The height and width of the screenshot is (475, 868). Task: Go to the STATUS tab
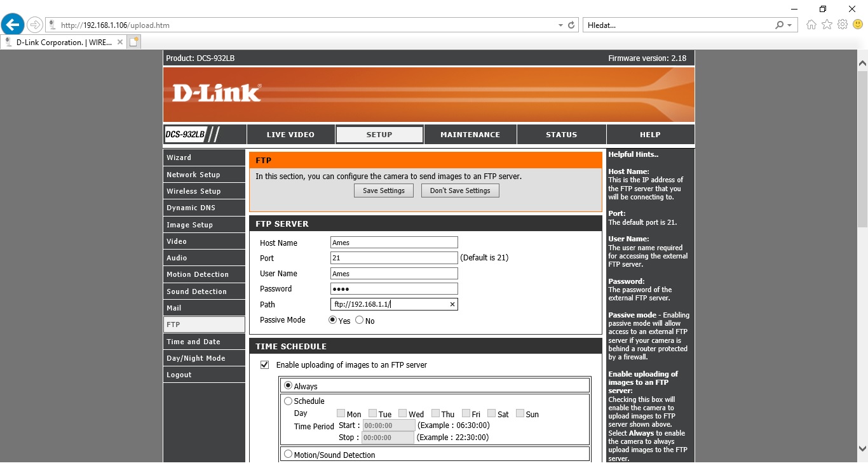pos(562,135)
